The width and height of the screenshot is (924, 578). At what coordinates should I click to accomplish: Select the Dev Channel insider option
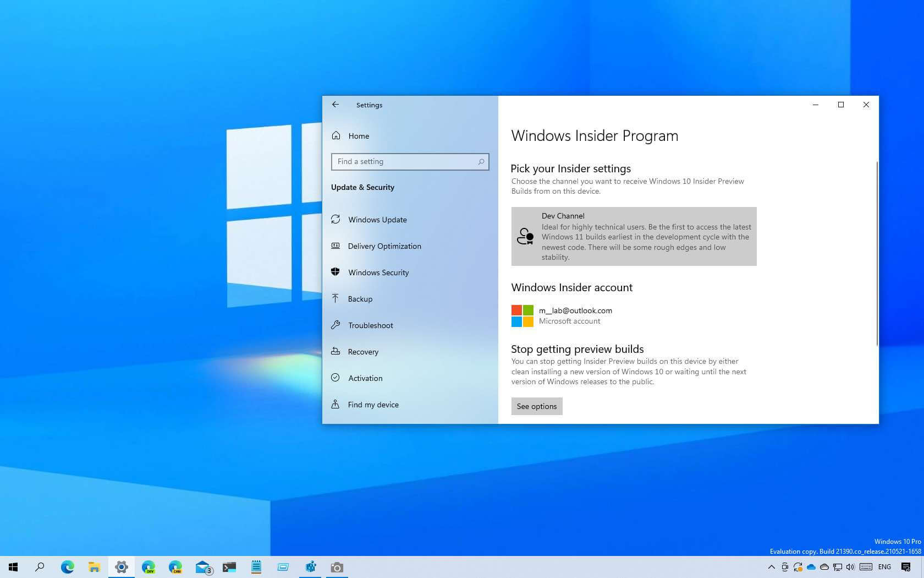pos(634,237)
